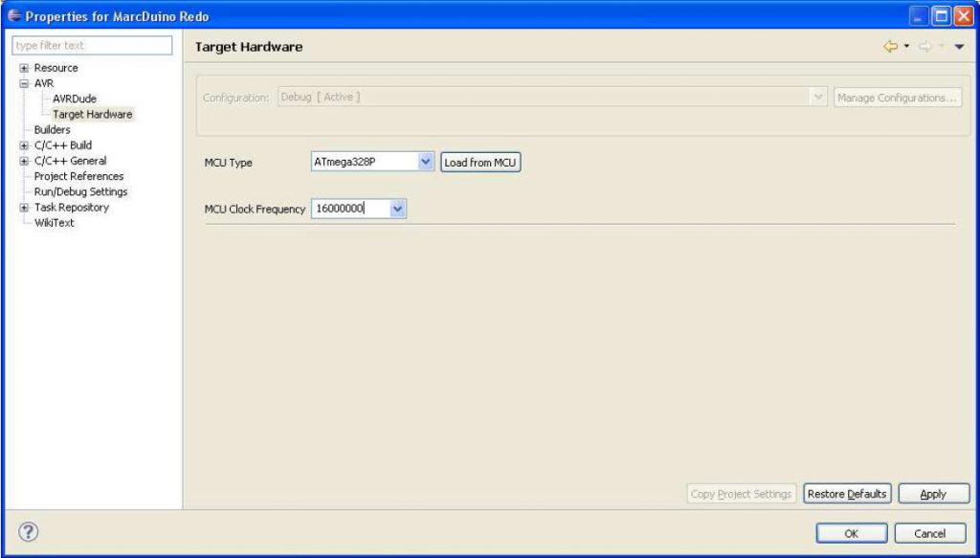Select the Resource tree item
980x558 pixels.
coord(56,68)
